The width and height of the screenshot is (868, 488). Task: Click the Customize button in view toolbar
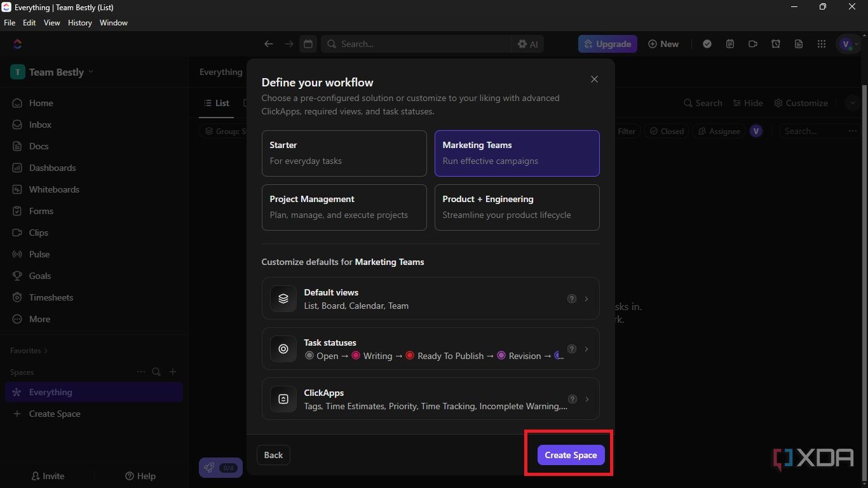[801, 103]
